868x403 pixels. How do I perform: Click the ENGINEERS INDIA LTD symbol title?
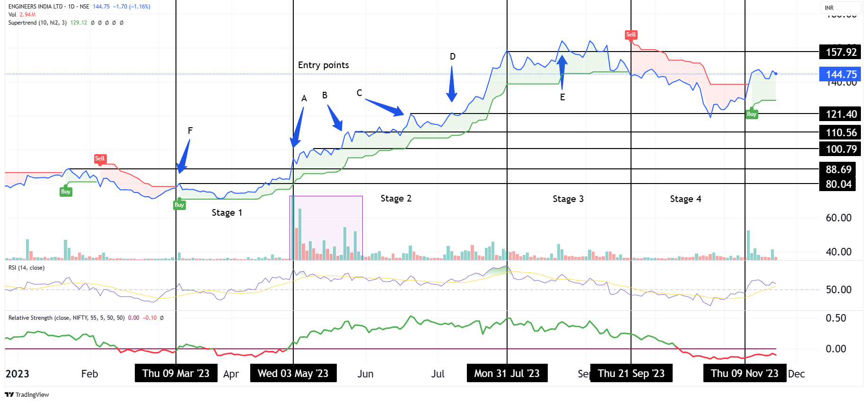[x=35, y=7]
